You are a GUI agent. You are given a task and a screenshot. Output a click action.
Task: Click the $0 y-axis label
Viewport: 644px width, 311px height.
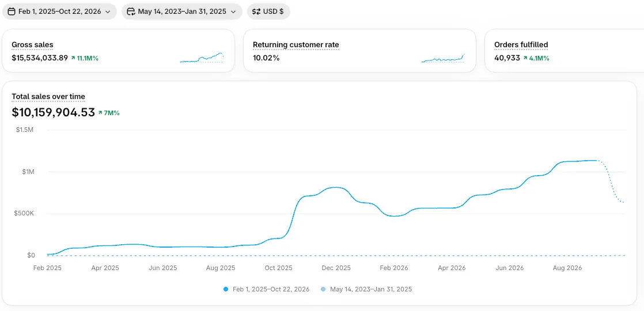pyautogui.click(x=30, y=255)
